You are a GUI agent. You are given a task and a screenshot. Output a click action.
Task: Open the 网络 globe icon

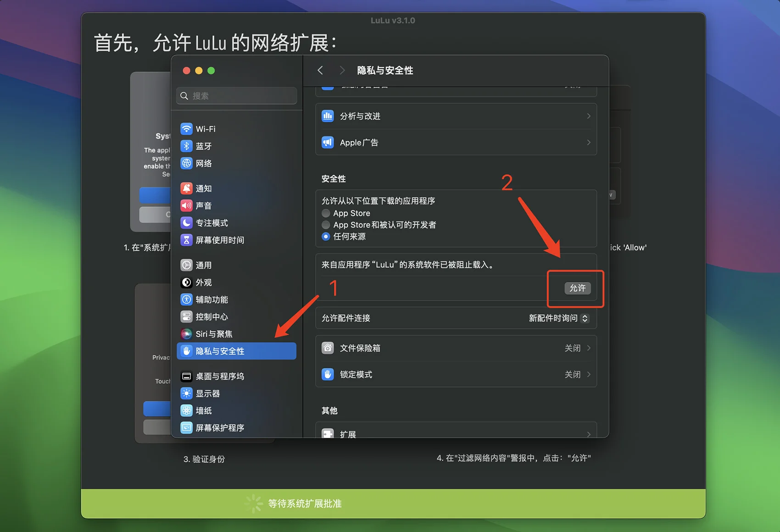[x=186, y=163]
